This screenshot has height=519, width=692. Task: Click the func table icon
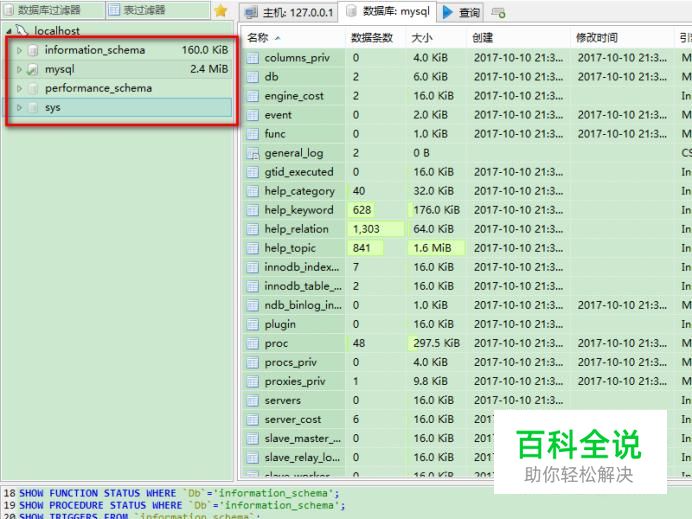coord(253,134)
